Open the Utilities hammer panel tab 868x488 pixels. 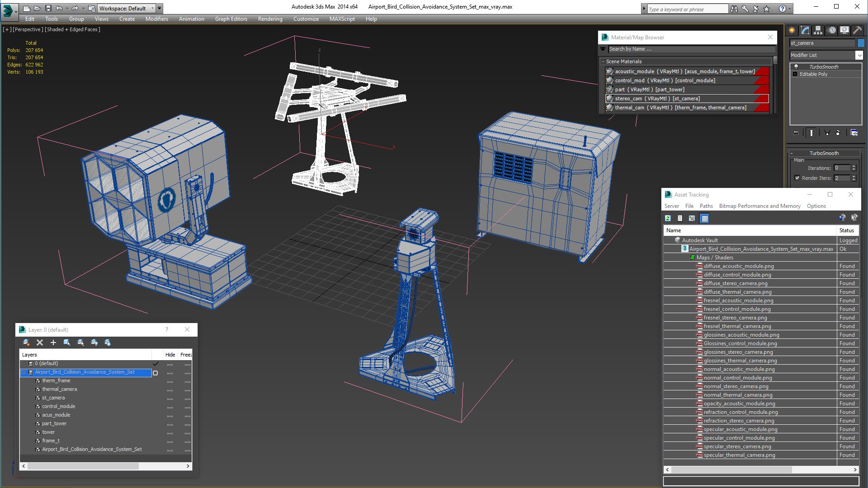point(857,30)
